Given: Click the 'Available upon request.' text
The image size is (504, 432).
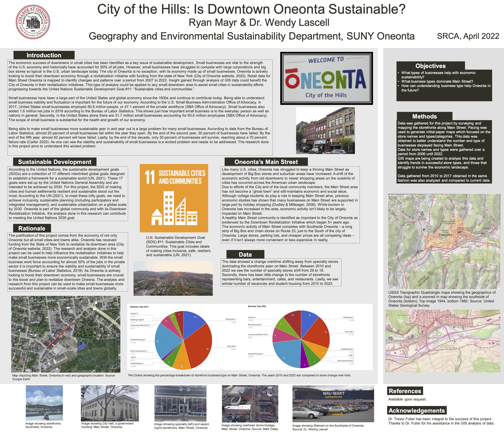Looking at the screenshot, I should point(407,399).
